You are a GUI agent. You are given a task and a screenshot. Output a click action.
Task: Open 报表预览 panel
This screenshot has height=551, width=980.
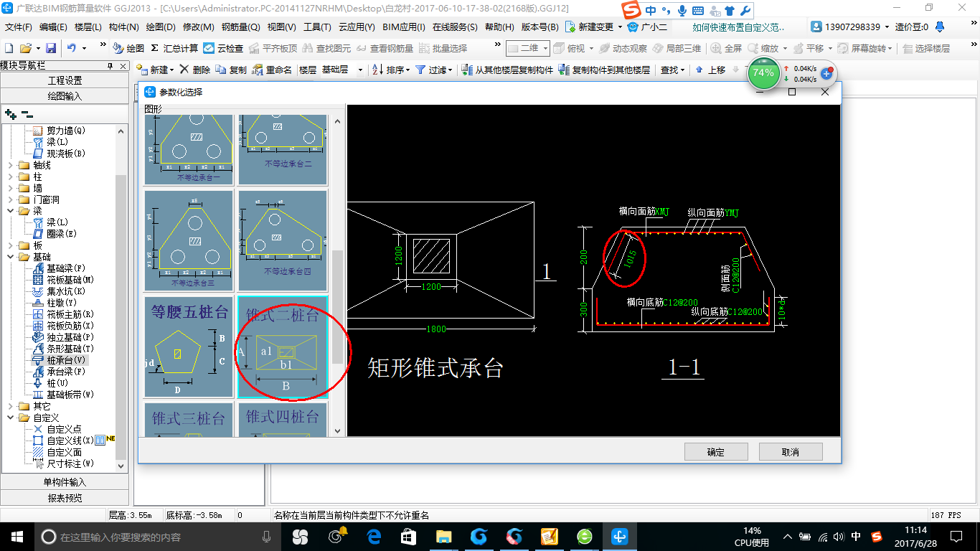click(x=65, y=498)
